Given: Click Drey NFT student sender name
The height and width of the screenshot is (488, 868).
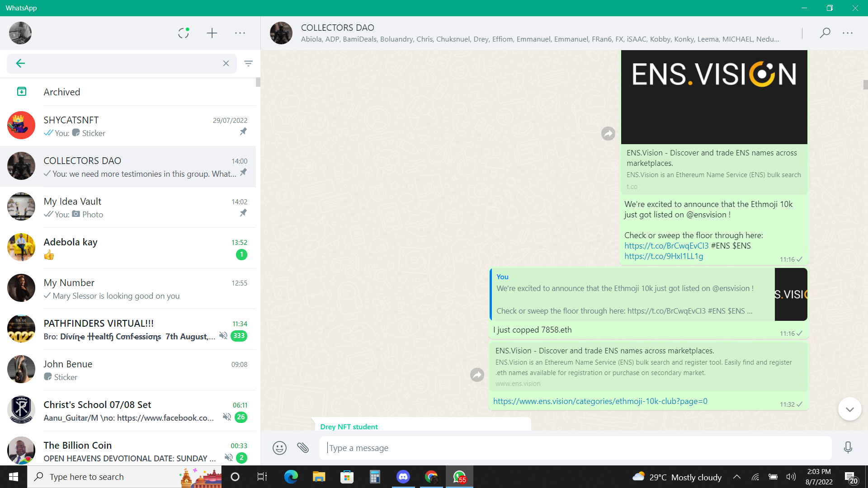Looking at the screenshot, I should tap(349, 427).
